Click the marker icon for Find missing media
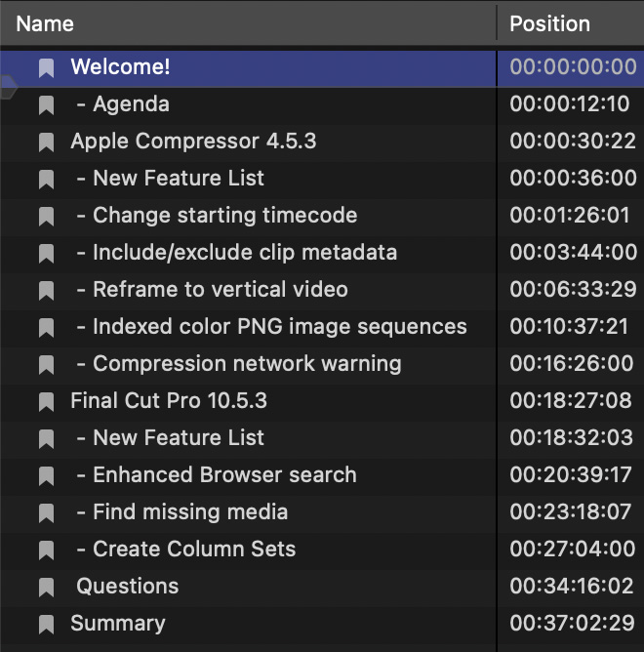This screenshot has width=644, height=652. [x=46, y=513]
